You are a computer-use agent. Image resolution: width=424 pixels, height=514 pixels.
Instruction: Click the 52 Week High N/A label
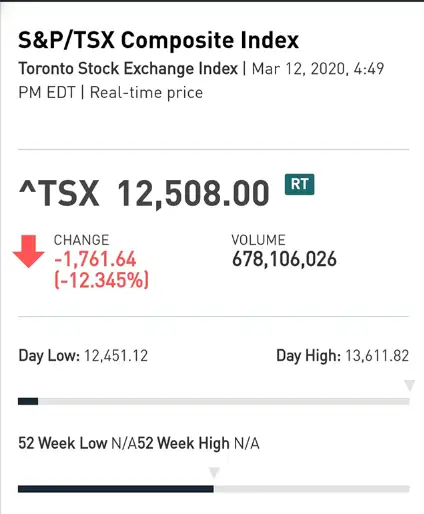coord(199,443)
